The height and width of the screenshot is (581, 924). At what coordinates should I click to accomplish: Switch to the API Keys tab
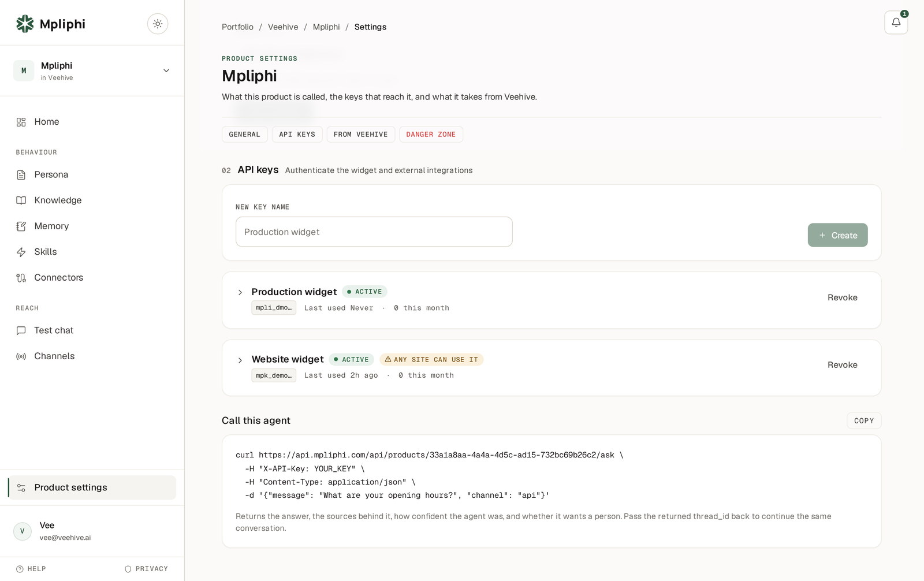297,135
